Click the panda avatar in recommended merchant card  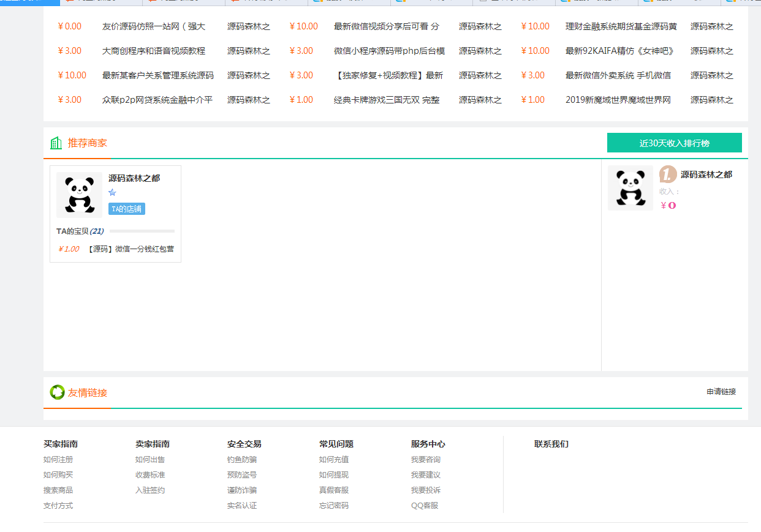(x=79, y=195)
